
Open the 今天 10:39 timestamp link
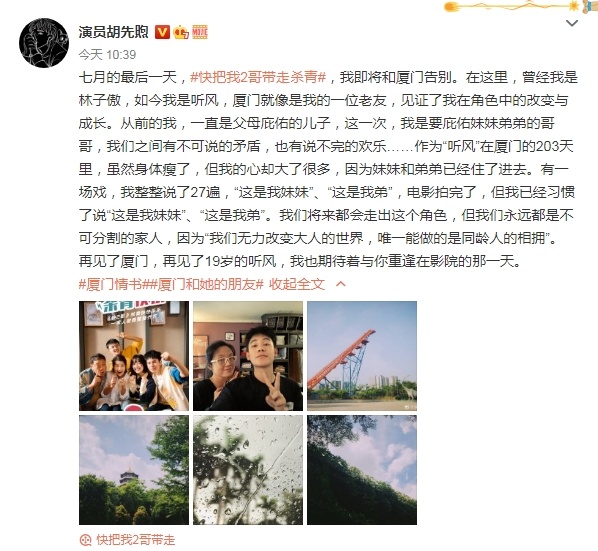pos(107,55)
